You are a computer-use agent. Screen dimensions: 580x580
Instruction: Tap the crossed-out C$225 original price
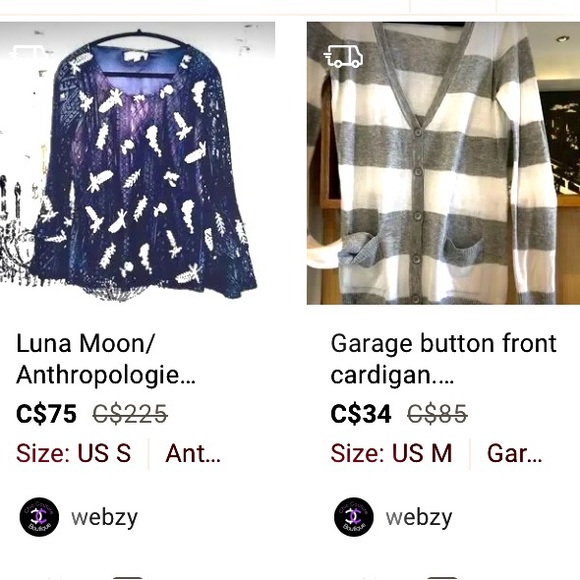click(x=130, y=414)
